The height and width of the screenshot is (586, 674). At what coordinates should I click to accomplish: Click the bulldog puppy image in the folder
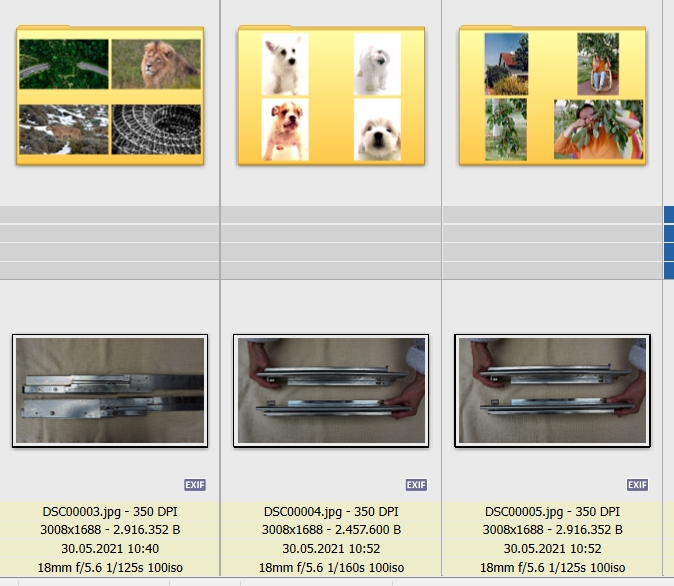pyautogui.click(x=285, y=129)
